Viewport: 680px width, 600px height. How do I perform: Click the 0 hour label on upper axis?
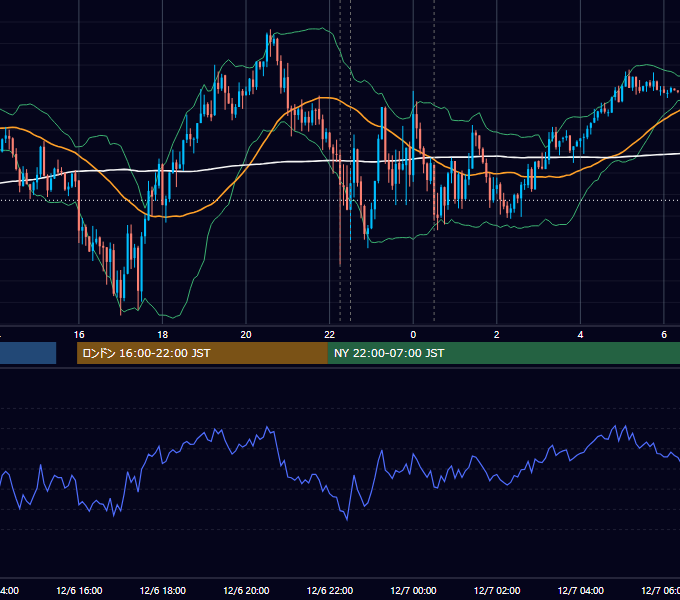[413, 335]
